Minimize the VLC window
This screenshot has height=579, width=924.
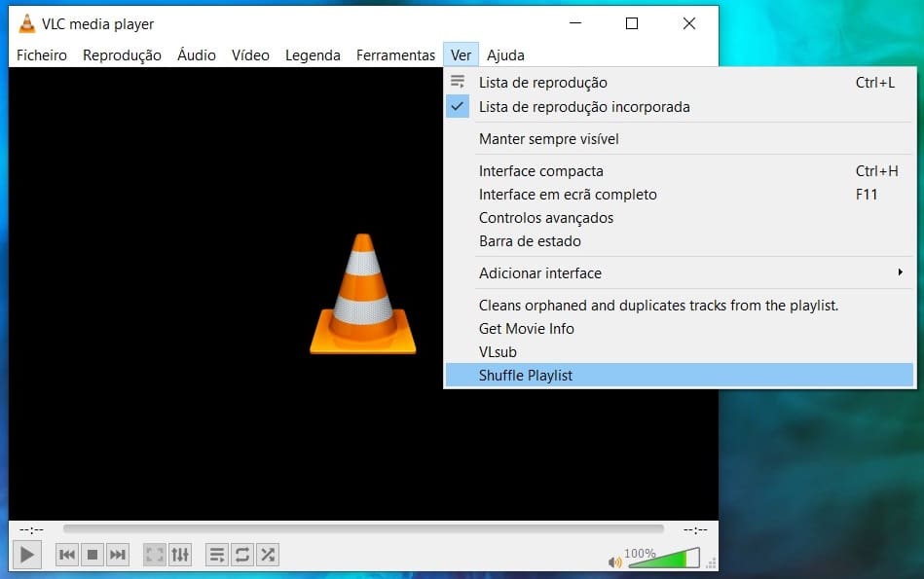point(575,23)
